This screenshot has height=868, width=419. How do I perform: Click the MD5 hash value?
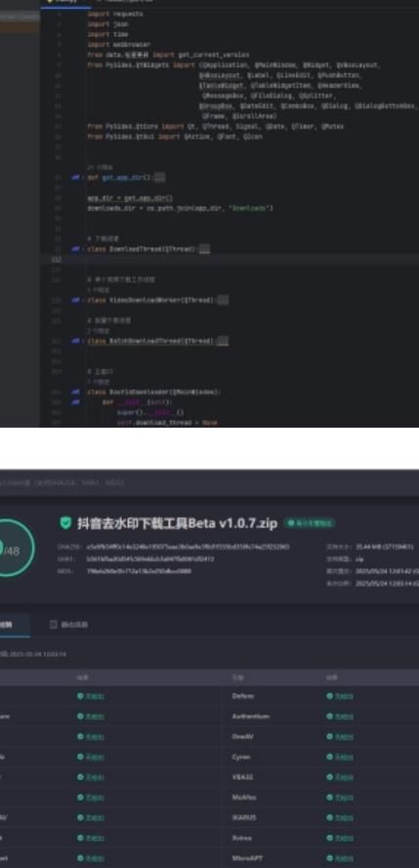139,570
